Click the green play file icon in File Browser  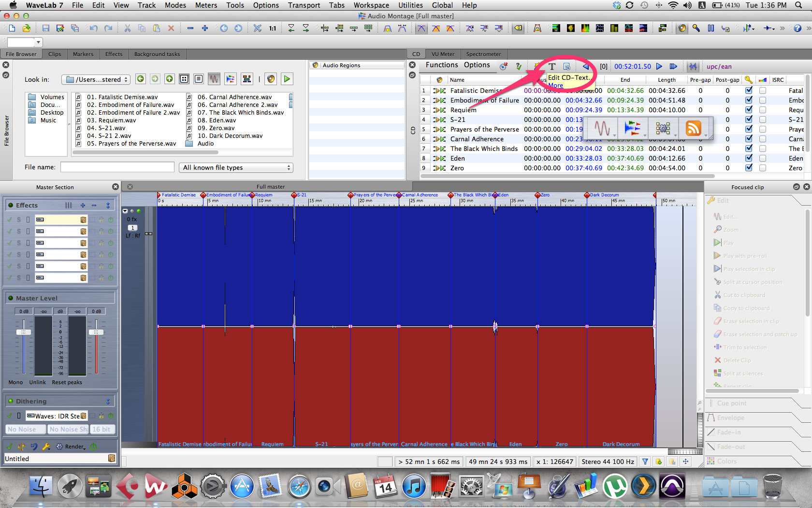click(287, 79)
